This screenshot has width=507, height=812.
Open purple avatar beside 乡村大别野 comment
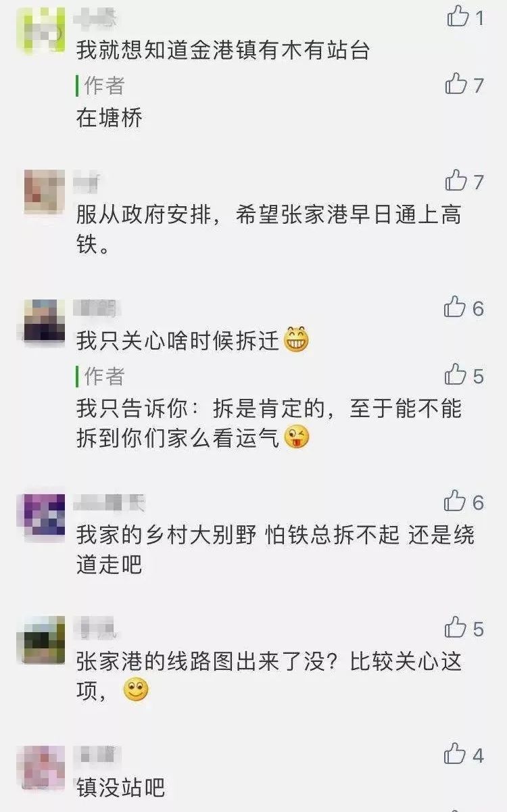point(45,515)
